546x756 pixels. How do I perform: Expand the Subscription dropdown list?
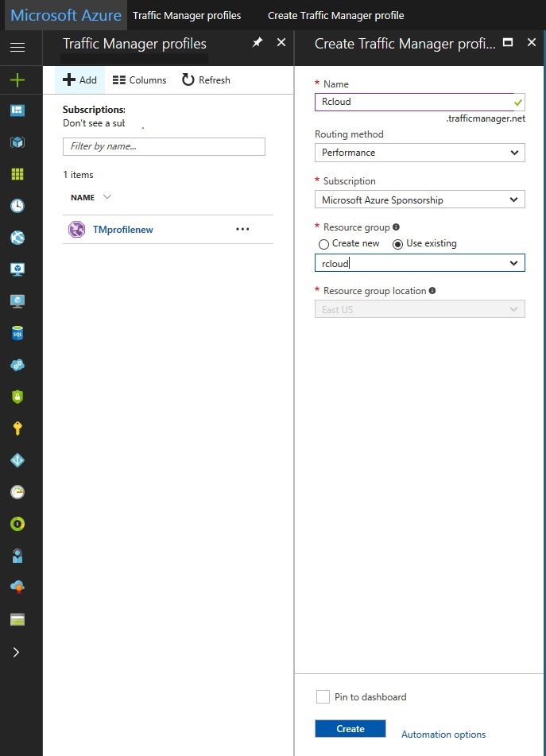[x=420, y=199]
